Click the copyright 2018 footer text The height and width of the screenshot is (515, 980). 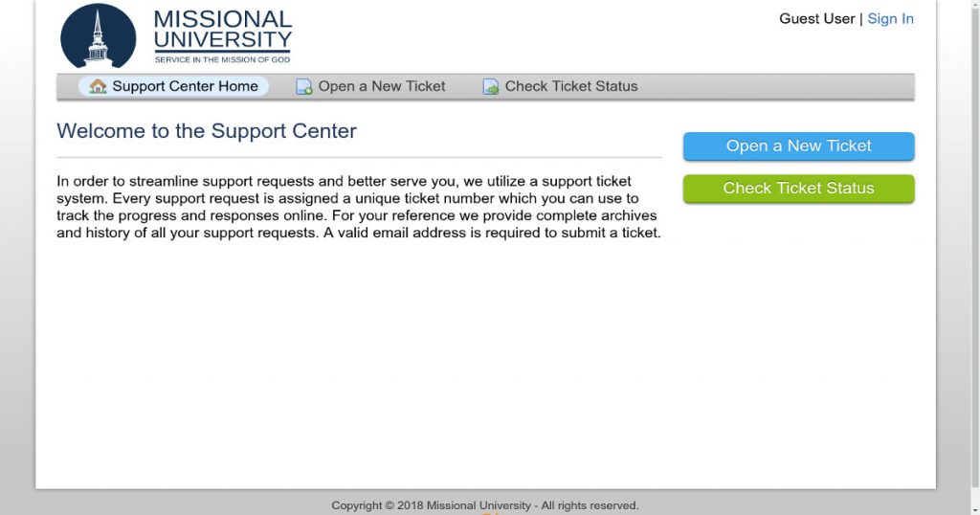(x=485, y=505)
